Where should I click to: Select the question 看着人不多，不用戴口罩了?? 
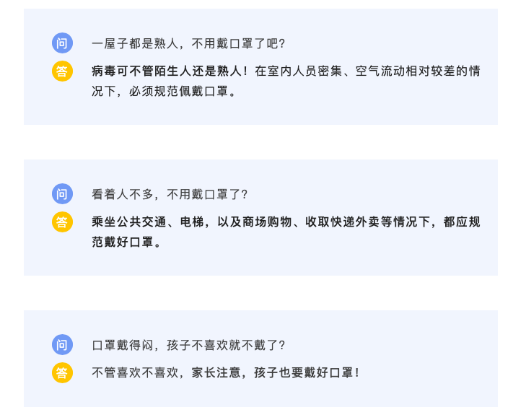[x=170, y=194]
